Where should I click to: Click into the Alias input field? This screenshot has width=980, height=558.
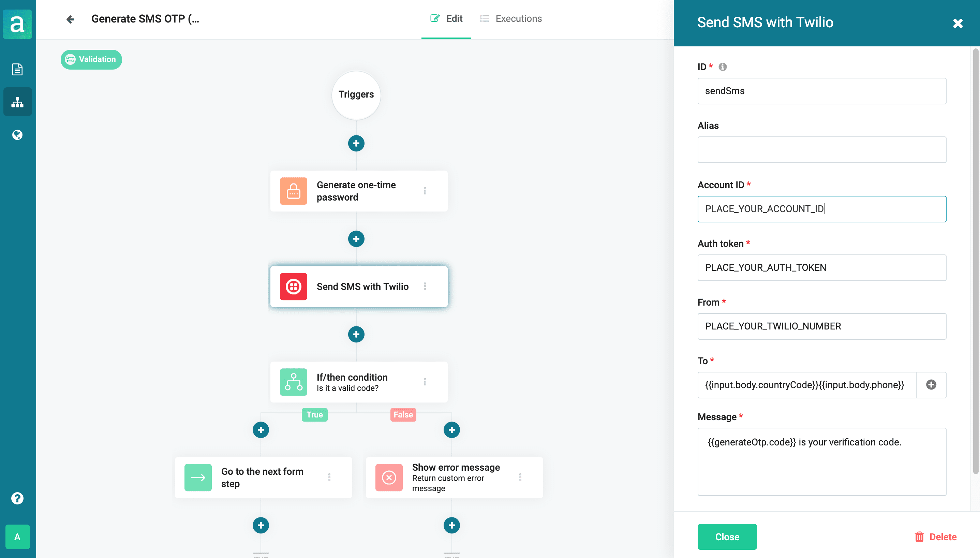pos(821,150)
